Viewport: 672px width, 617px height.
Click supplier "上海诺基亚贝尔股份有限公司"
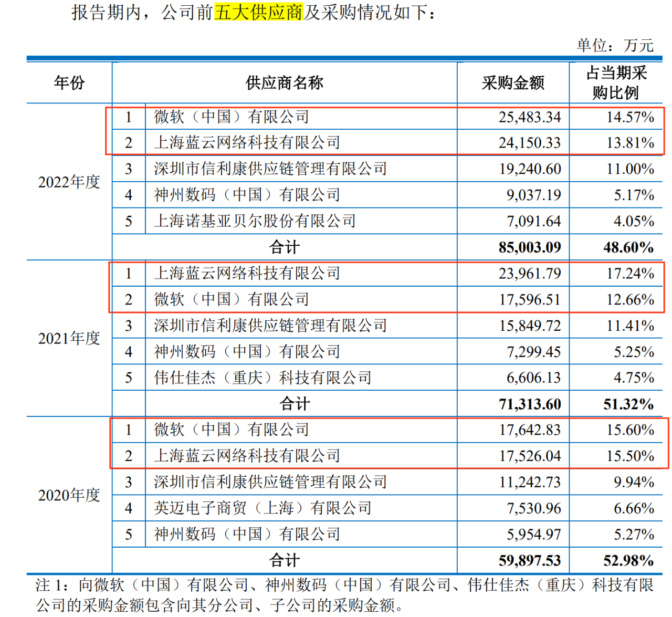[x=255, y=221]
